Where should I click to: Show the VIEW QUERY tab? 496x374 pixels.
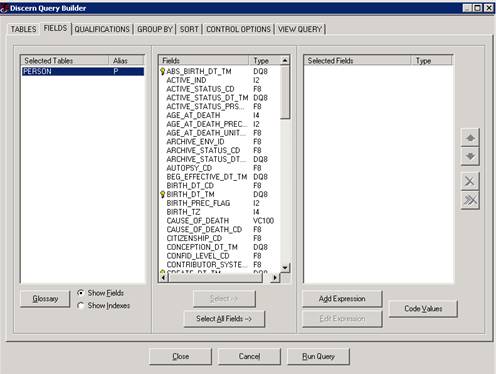pyautogui.click(x=300, y=29)
